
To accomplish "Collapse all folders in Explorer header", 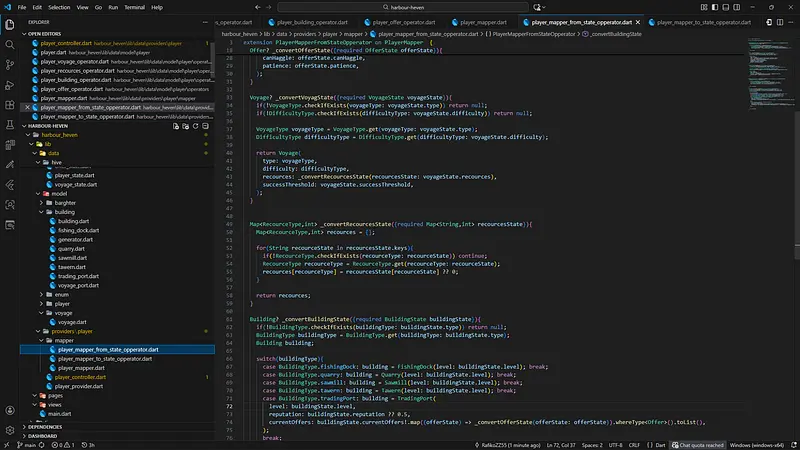I will coord(204,128).
